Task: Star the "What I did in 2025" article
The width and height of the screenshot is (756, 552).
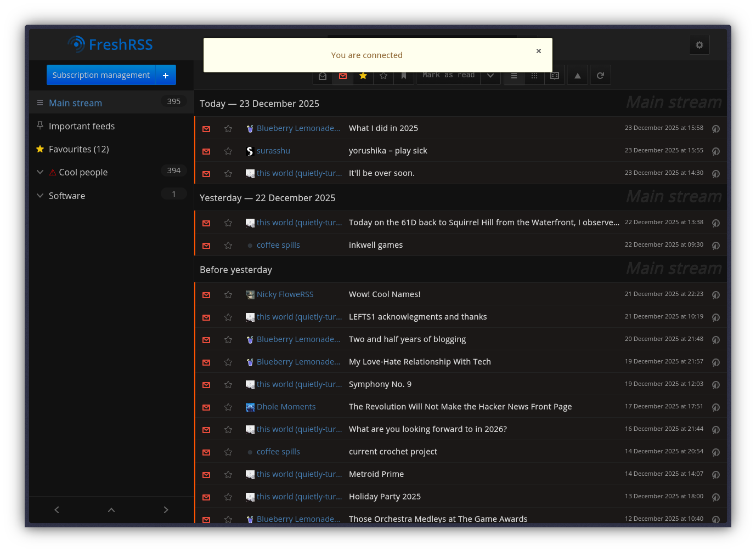Action: tap(228, 129)
